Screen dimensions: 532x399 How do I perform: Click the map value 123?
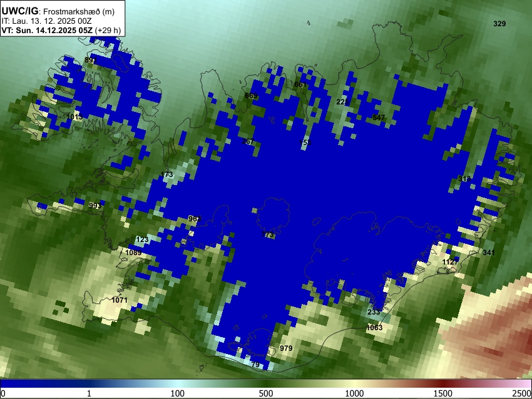(x=142, y=240)
